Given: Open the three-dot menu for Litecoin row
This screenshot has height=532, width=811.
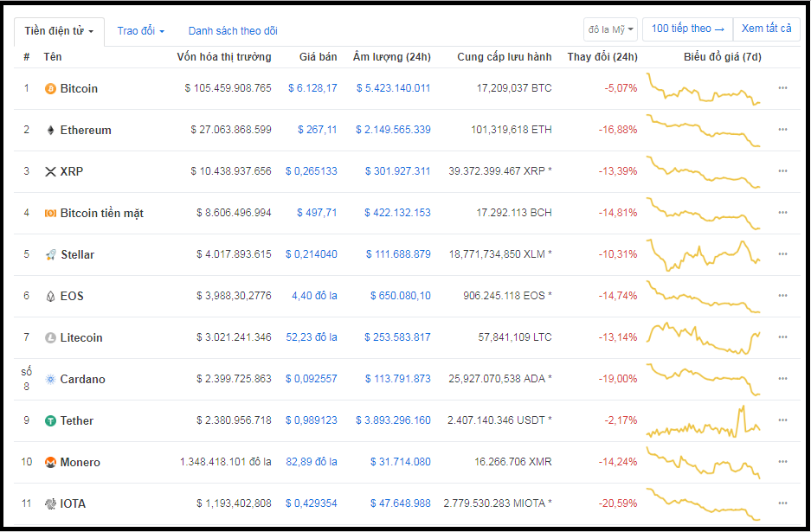Looking at the screenshot, I should (x=782, y=337).
